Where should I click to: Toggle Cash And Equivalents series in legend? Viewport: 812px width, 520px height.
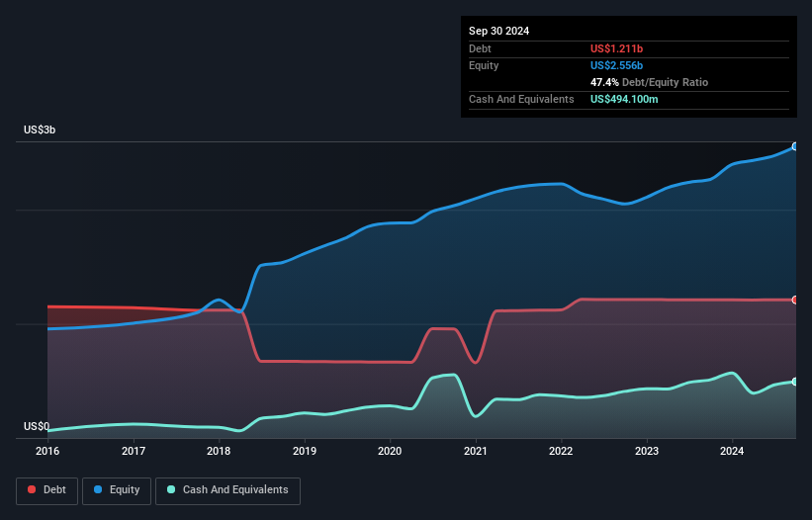tap(227, 490)
